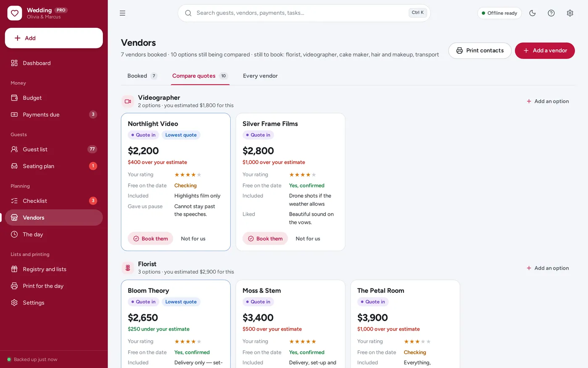Open the settings gear in the top bar
The height and width of the screenshot is (368, 588).
click(570, 13)
